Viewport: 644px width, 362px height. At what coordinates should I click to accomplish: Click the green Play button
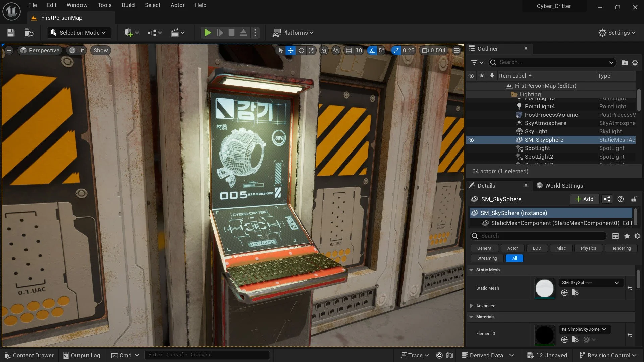click(x=208, y=33)
